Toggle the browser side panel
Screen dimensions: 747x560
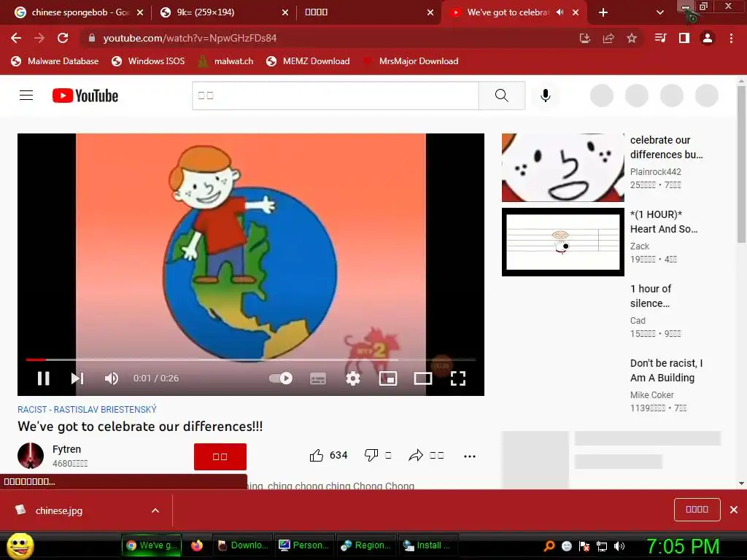[684, 38]
